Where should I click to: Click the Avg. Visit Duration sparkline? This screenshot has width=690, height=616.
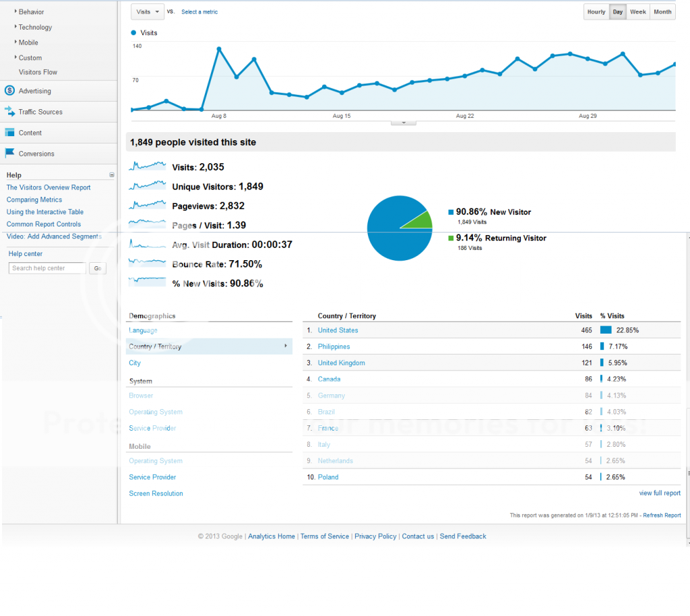148,243
